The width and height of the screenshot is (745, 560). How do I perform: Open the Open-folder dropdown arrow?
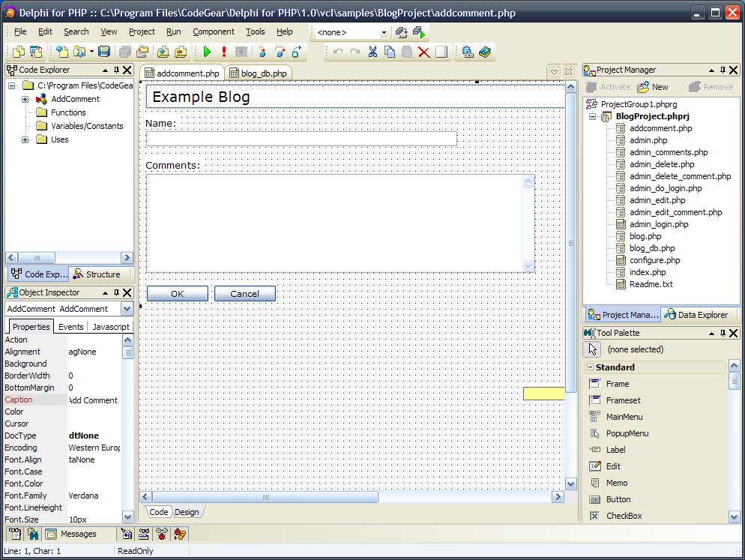tap(91, 52)
